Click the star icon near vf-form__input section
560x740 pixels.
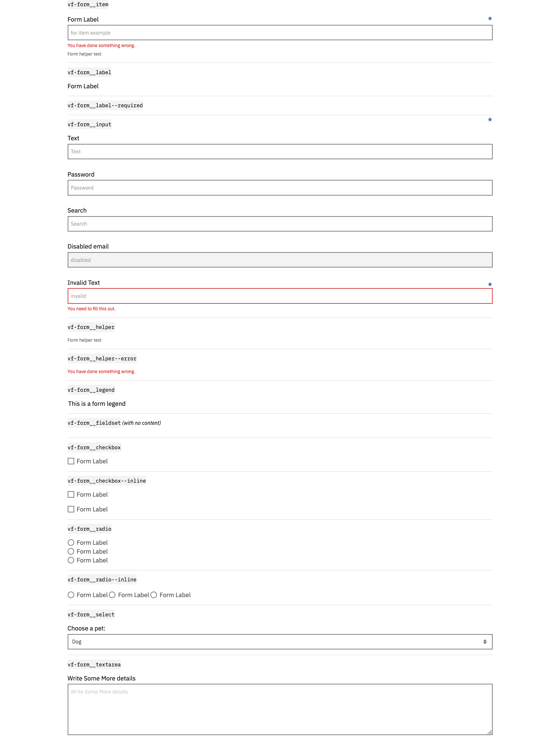(490, 119)
